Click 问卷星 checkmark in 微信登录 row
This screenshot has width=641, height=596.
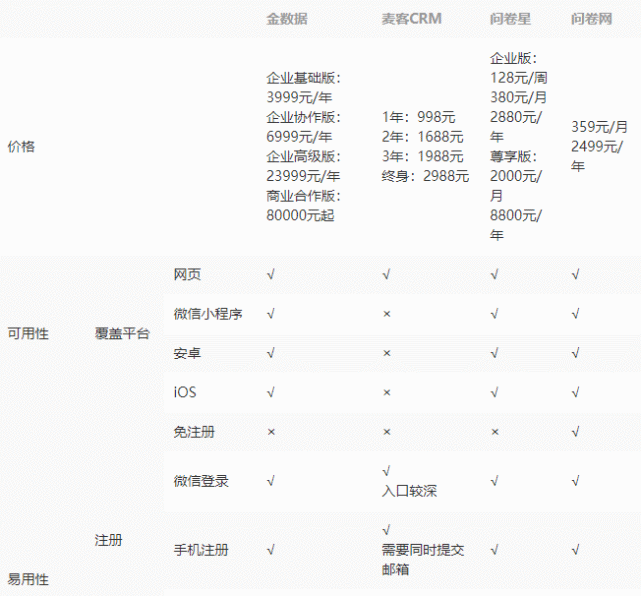click(x=495, y=481)
